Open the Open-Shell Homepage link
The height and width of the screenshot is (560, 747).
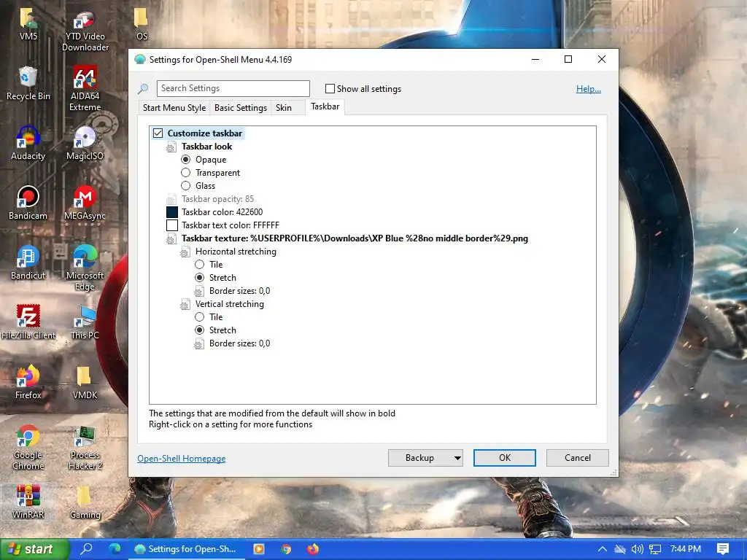click(182, 459)
